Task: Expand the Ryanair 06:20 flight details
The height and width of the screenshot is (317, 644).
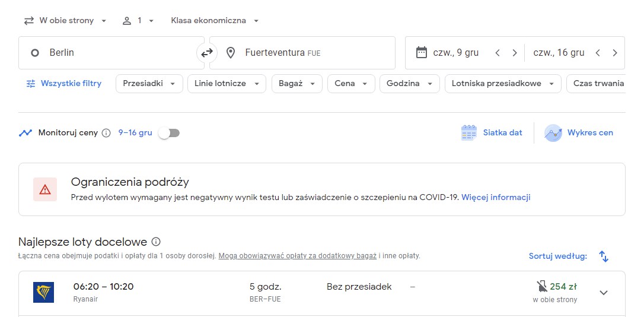Action: click(x=603, y=293)
